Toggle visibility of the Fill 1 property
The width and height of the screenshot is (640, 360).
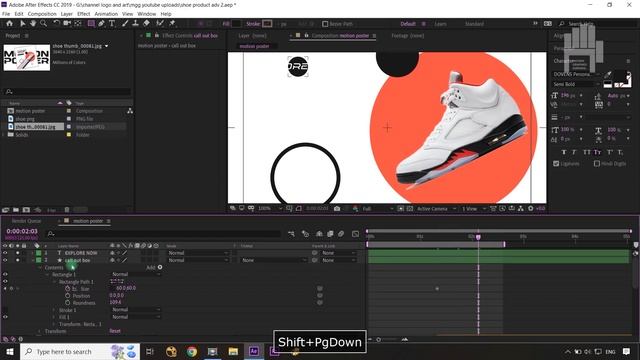tap(5, 317)
